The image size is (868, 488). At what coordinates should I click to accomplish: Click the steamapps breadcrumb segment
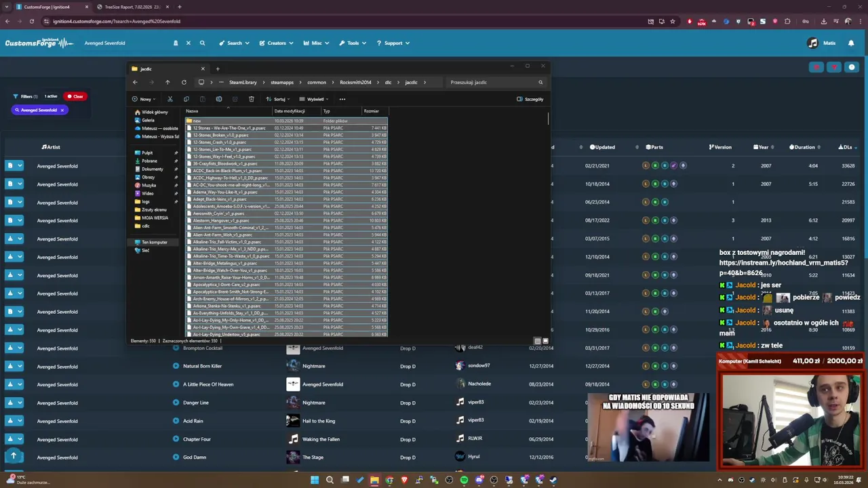282,82
